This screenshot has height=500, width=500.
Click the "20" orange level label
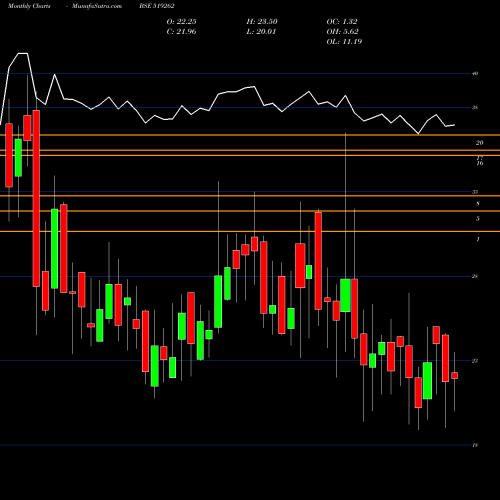click(479, 143)
